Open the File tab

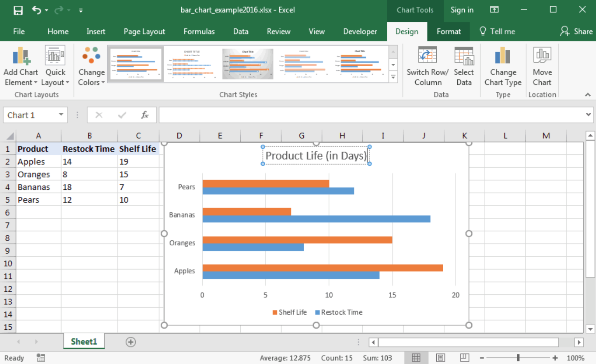click(x=19, y=31)
